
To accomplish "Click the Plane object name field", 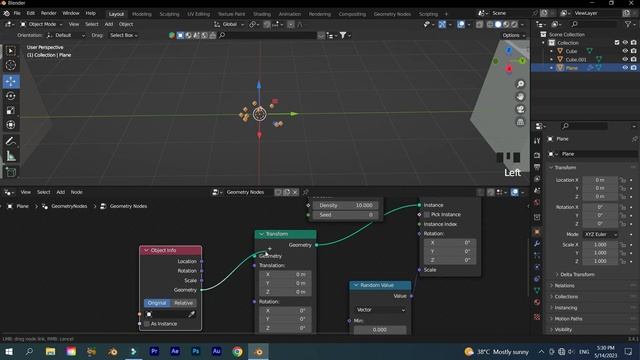I will click(x=598, y=154).
